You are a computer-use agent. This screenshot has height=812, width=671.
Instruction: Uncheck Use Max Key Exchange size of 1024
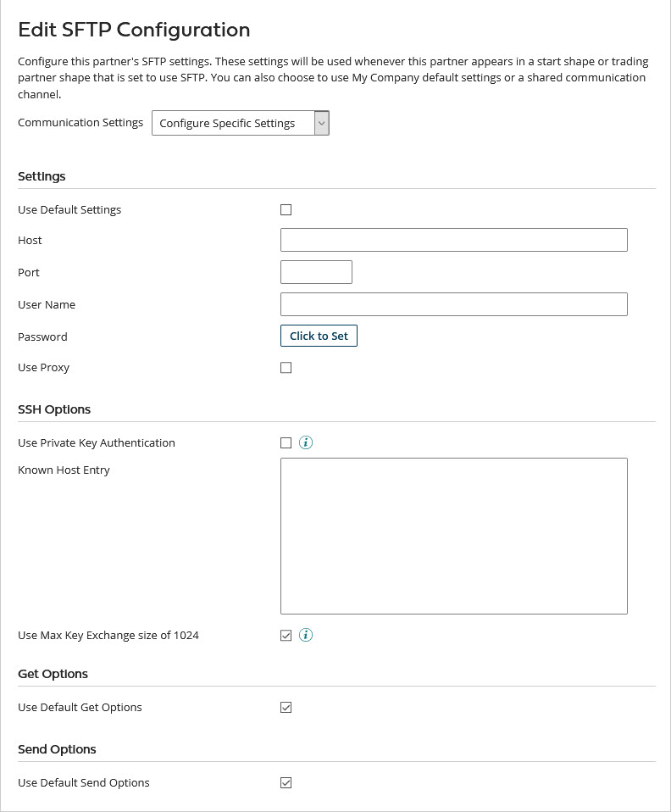[286, 634]
